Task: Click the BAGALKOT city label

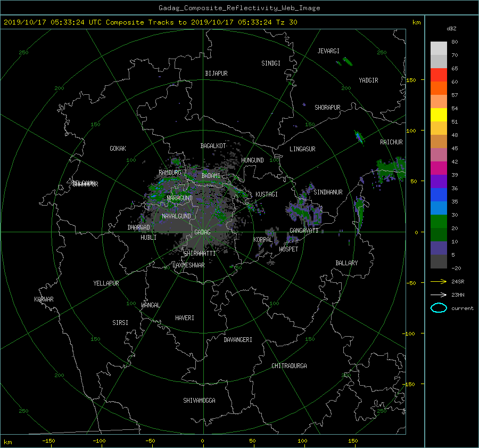Action: pos(213,146)
